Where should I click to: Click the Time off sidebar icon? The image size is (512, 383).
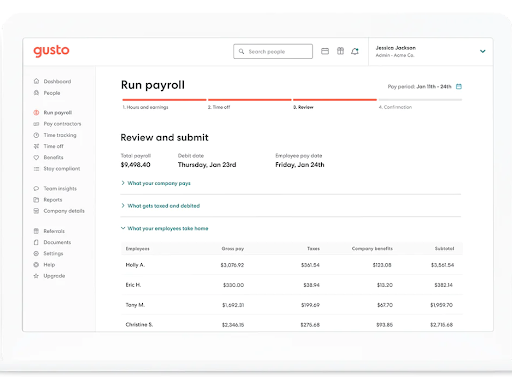tap(36, 146)
